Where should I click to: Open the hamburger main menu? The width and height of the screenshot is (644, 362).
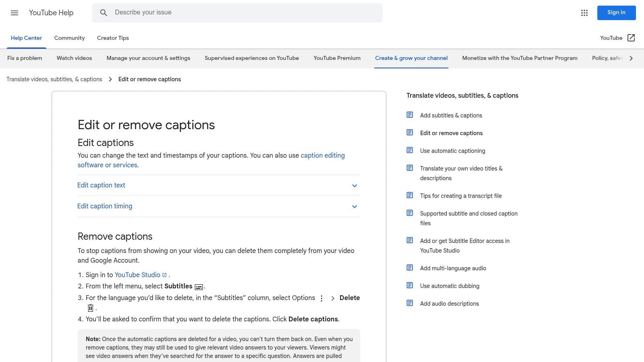pyautogui.click(x=14, y=13)
